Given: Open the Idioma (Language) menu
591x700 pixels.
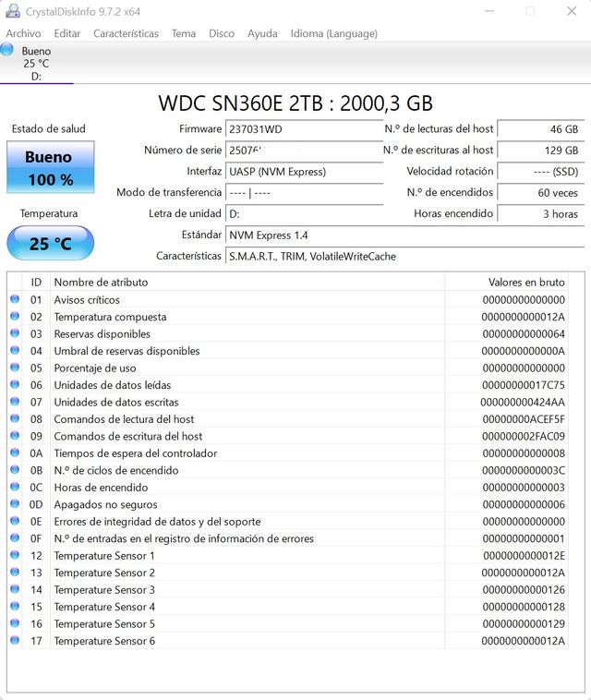Looking at the screenshot, I should click(x=334, y=33).
